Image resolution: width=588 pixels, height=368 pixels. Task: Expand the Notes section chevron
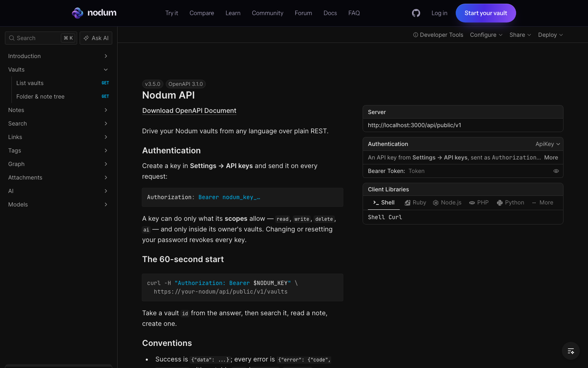[106, 110]
